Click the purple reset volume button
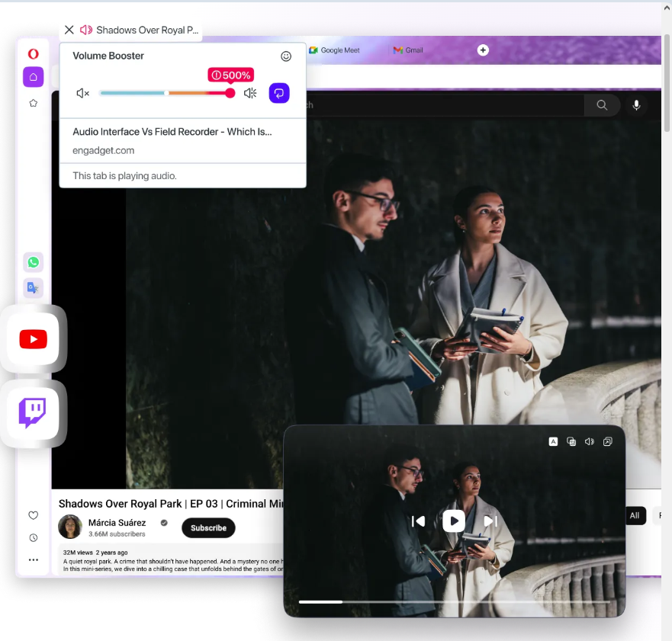The width and height of the screenshot is (672, 641). (x=279, y=93)
